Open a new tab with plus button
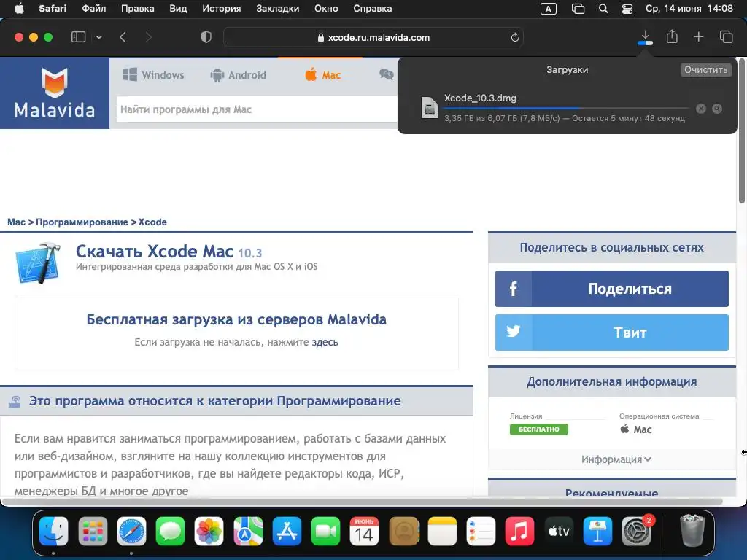 click(x=698, y=36)
